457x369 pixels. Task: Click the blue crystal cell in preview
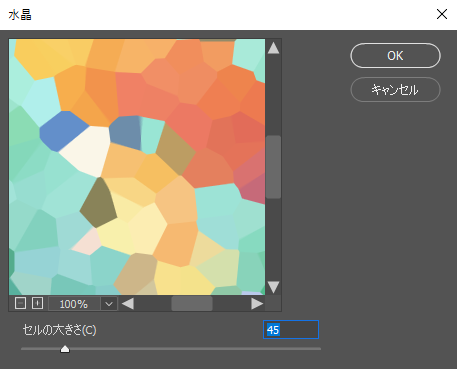pos(63,130)
